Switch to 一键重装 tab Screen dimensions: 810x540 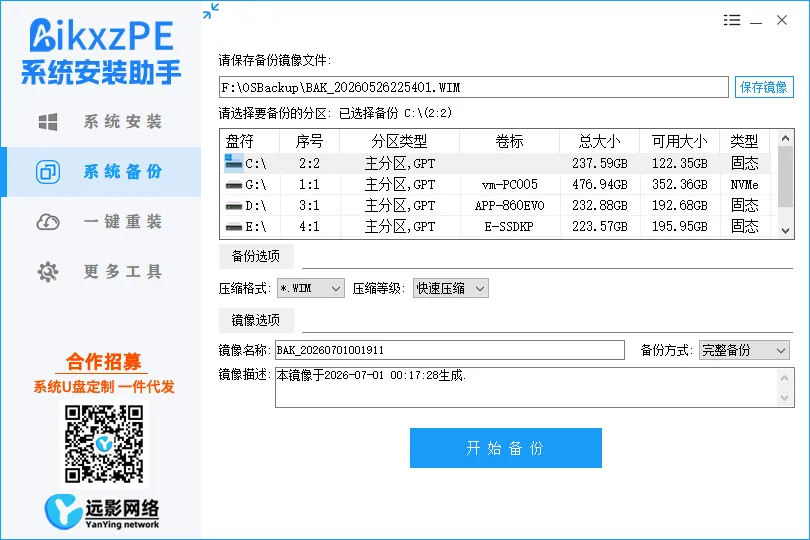pyautogui.click(x=101, y=222)
